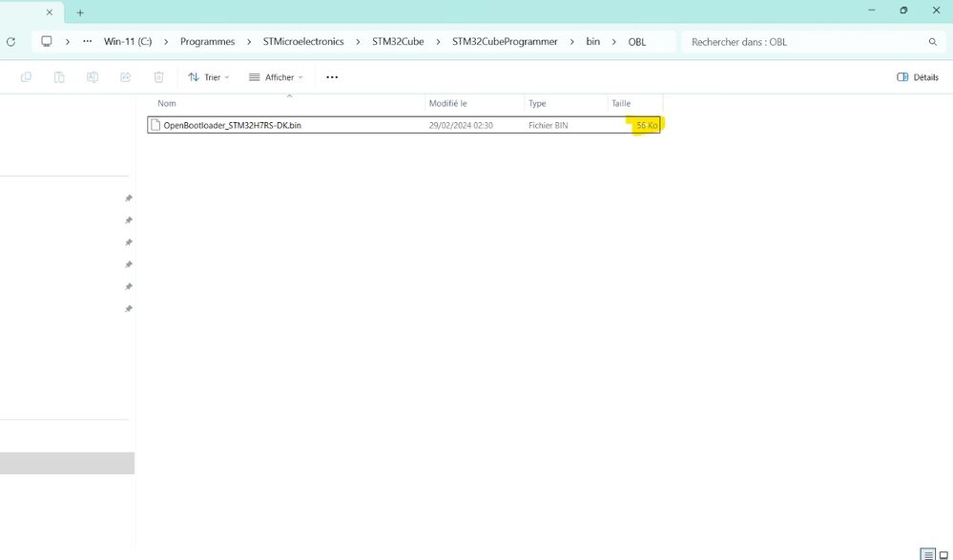Switch to details list view icon at bottom

[927, 554]
